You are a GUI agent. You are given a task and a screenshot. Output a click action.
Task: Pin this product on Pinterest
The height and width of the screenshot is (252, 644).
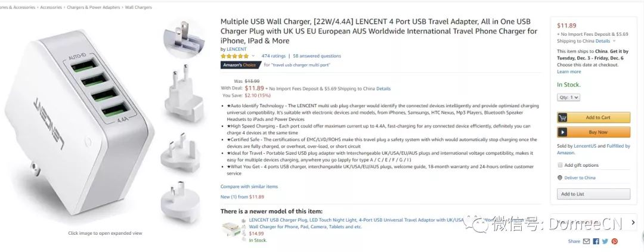(614, 241)
